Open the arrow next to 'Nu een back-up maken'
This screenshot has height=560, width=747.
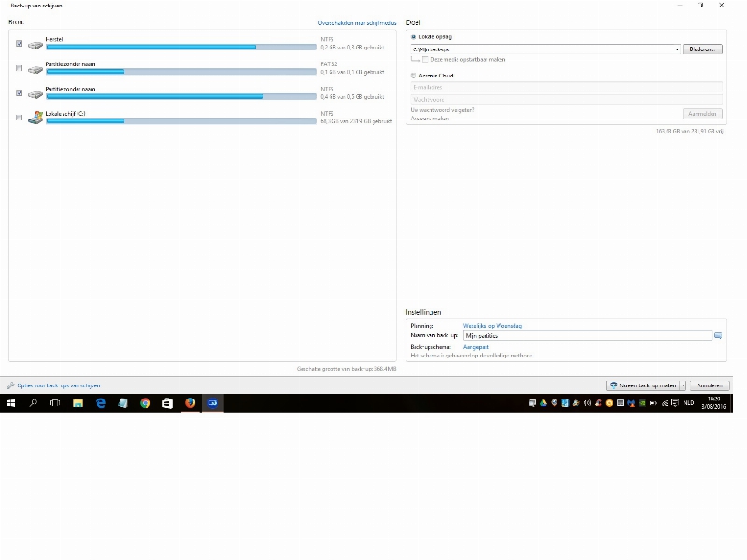(x=684, y=385)
